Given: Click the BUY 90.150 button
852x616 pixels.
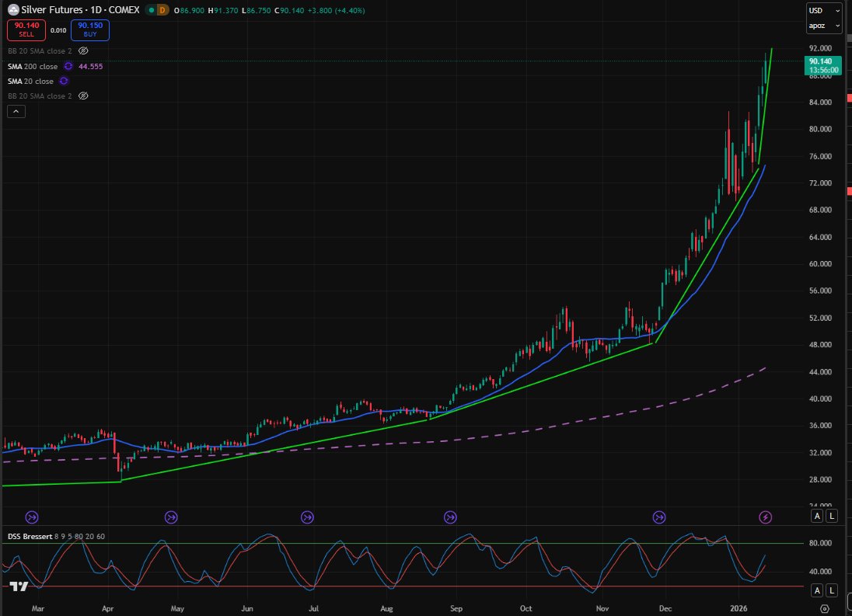Looking at the screenshot, I should tap(89, 30).
